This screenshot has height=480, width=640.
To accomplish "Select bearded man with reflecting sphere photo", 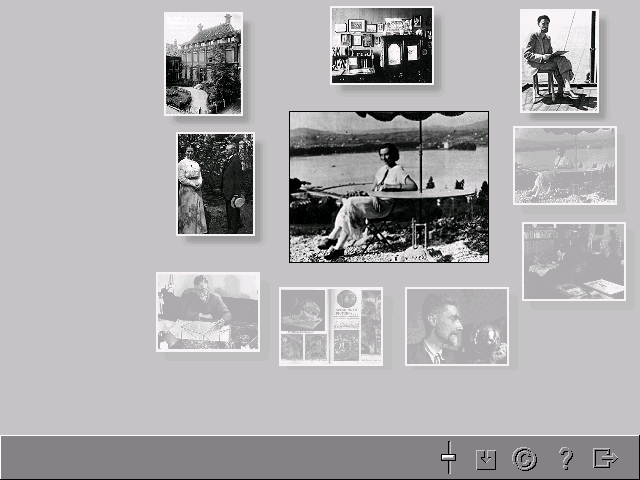I will [x=457, y=326].
